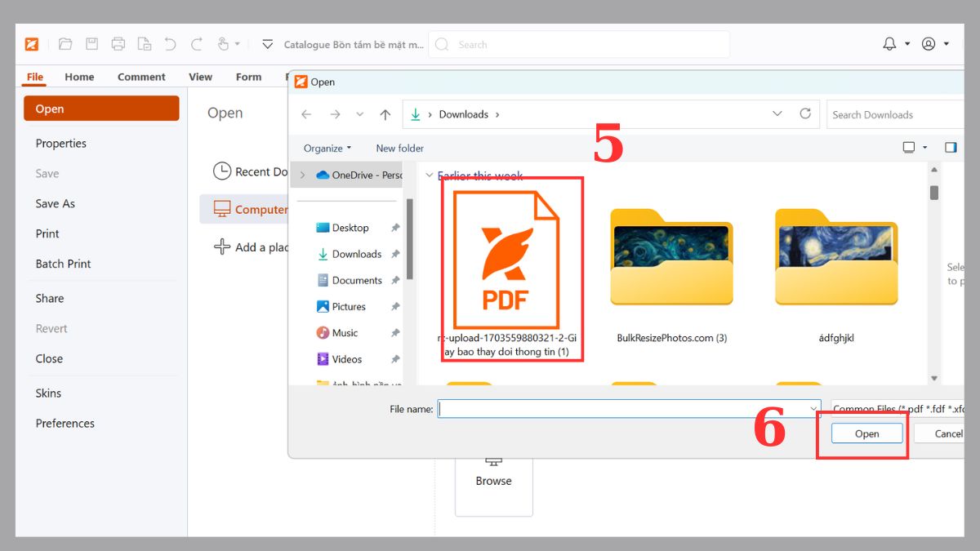Viewport: 980px width, 551px height.
Task: Open the hand tool dropdown arrow
Action: (238, 44)
